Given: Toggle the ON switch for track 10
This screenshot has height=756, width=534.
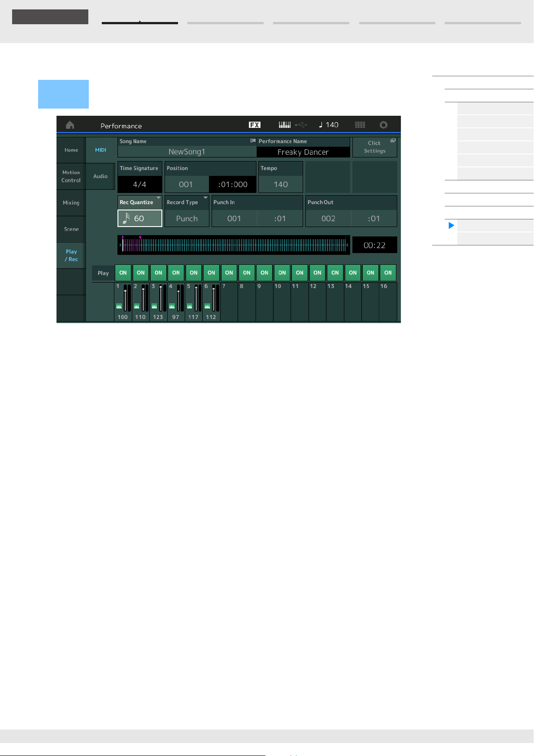Looking at the screenshot, I should [x=282, y=273].
